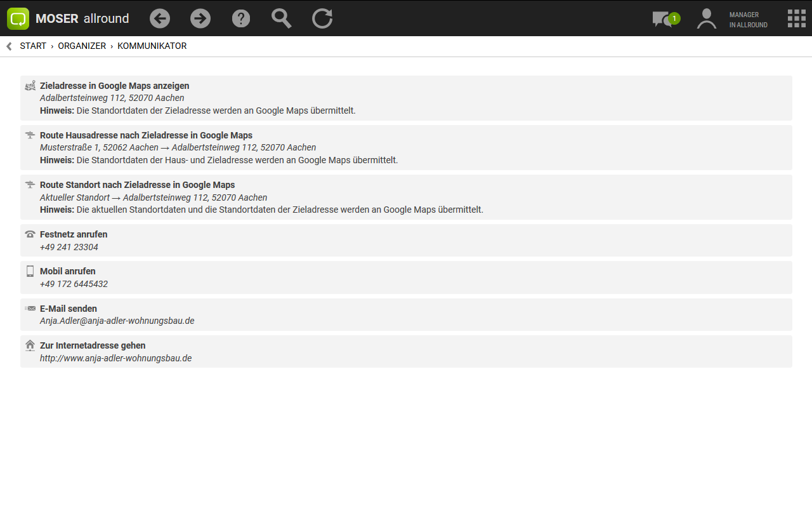The image size is (812, 508).
Task: Navigate to START in breadcrumb
Action: point(33,46)
